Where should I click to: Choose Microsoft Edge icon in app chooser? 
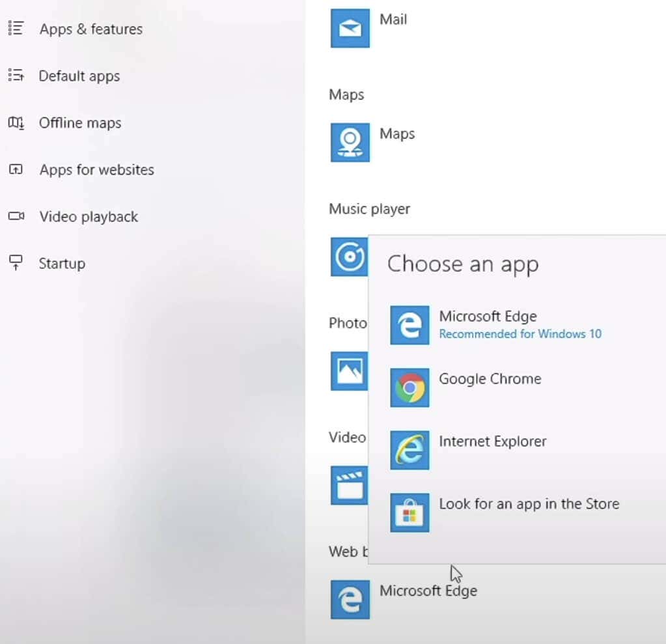[409, 325]
